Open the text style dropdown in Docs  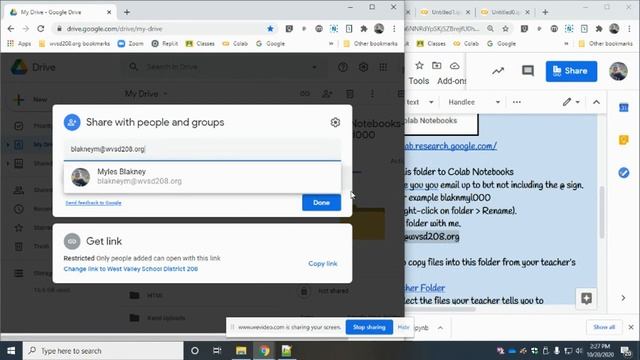click(420, 102)
